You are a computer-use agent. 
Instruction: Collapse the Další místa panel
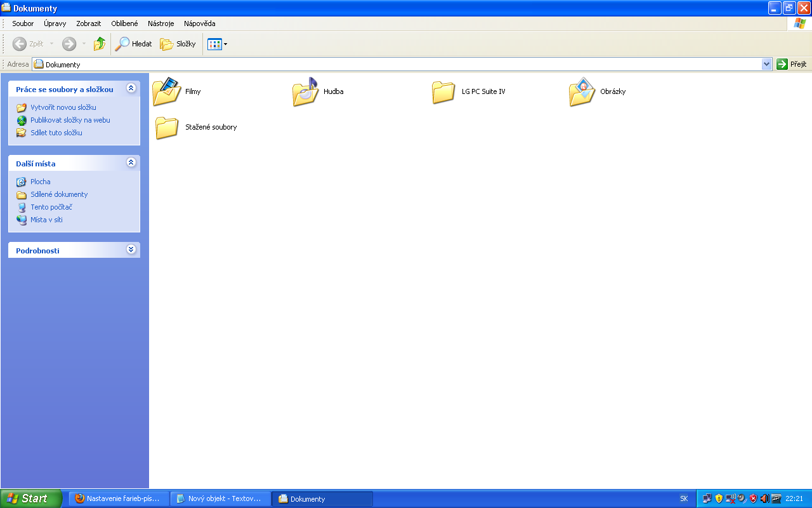coord(131,163)
